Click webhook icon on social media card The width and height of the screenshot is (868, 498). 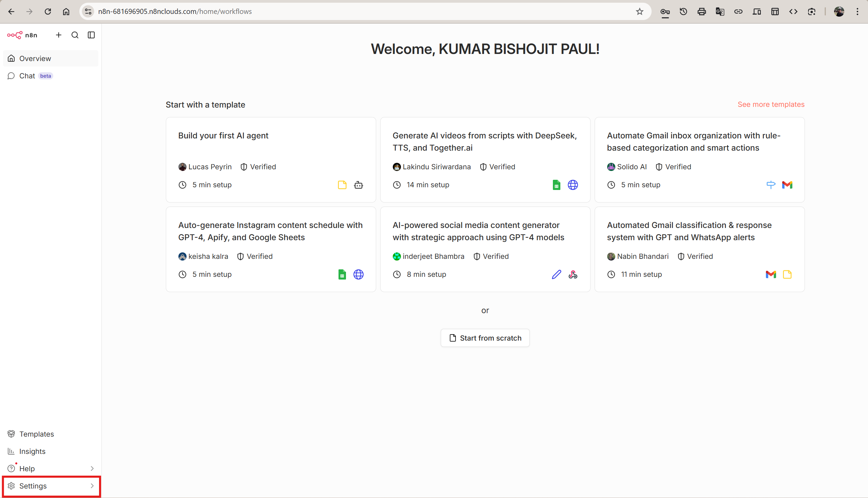click(573, 275)
